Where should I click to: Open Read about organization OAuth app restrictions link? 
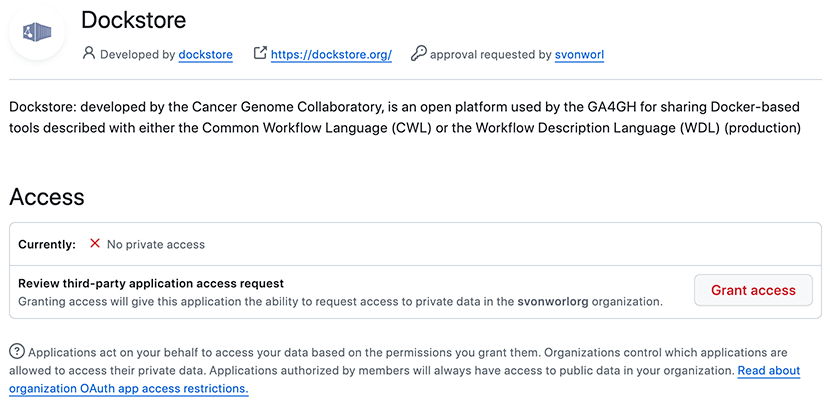(x=404, y=380)
